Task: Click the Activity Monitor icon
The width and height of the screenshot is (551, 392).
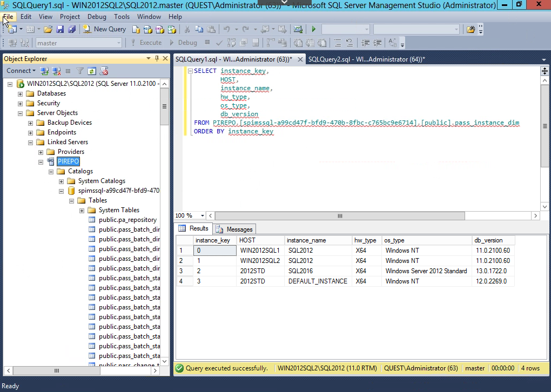Action: [x=298, y=29]
